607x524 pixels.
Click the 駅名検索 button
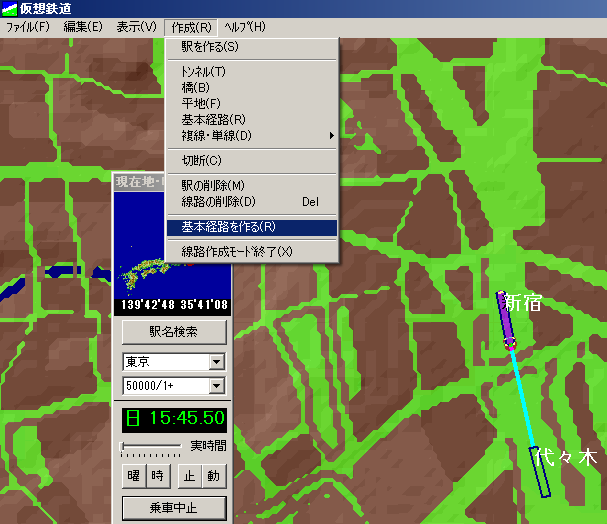[173, 332]
